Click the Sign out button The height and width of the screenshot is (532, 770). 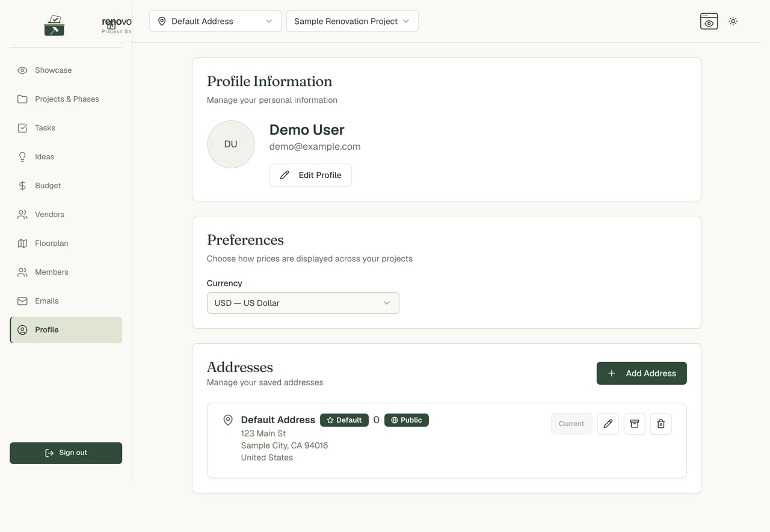point(66,453)
